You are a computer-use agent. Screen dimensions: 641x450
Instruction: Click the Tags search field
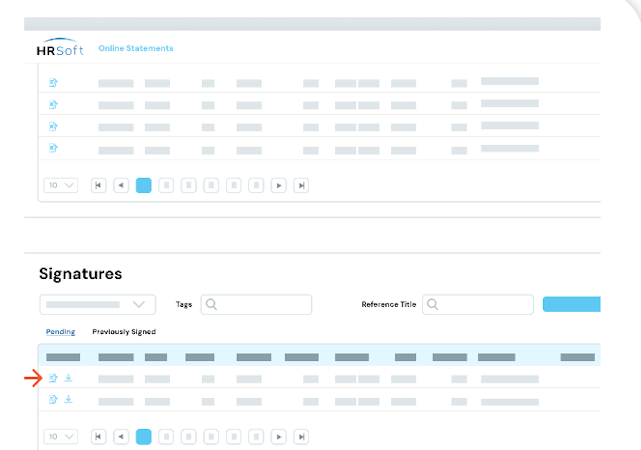tap(256, 304)
